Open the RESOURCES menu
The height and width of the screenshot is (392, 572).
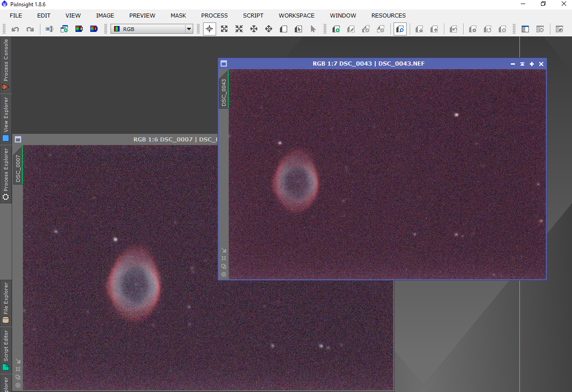[389, 15]
